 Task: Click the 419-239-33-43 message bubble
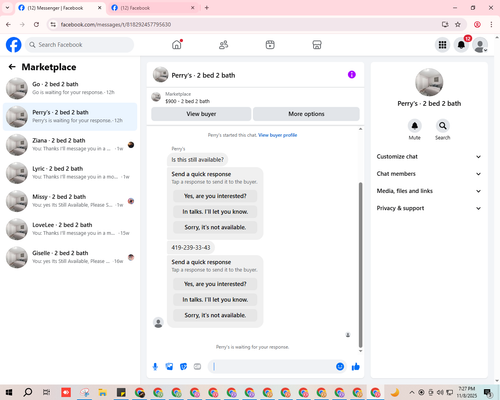(191, 248)
